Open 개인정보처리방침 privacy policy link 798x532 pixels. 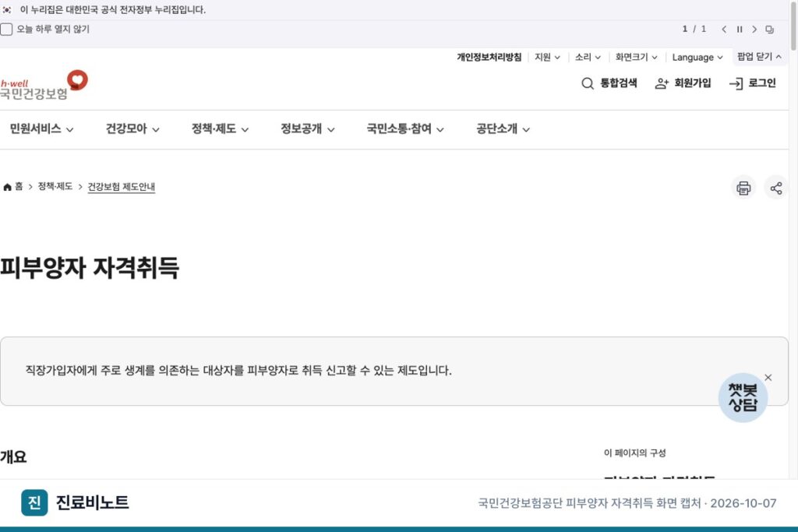point(489,57)
